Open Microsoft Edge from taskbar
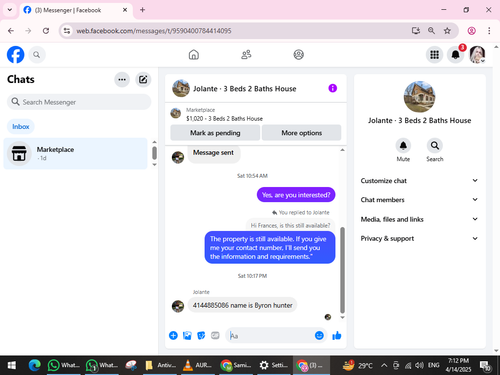500x375 pixels. tap(34, 366)
